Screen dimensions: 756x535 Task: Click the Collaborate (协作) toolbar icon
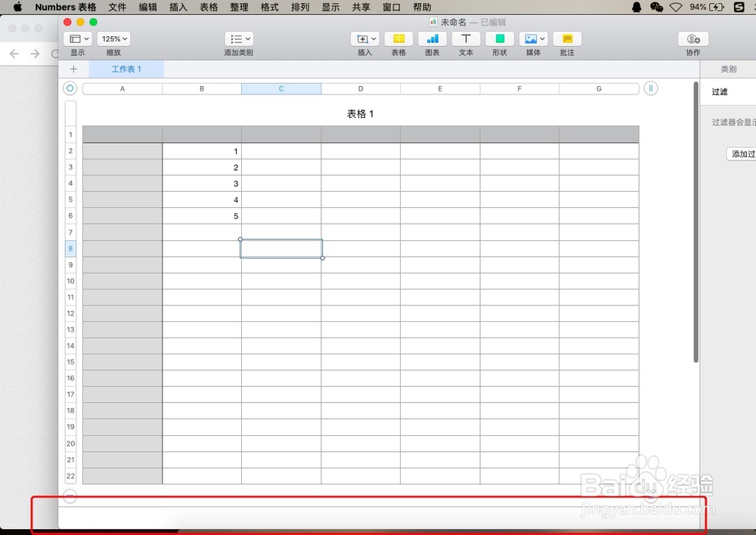(693, 39)
